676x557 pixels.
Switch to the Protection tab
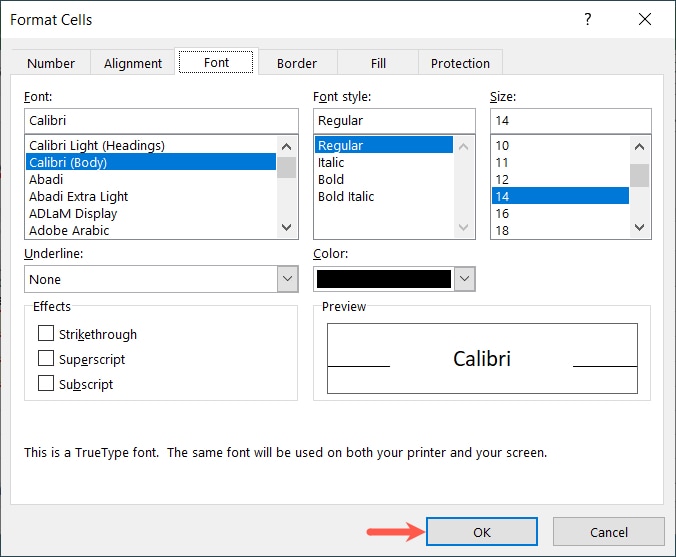tap(460, 63)
